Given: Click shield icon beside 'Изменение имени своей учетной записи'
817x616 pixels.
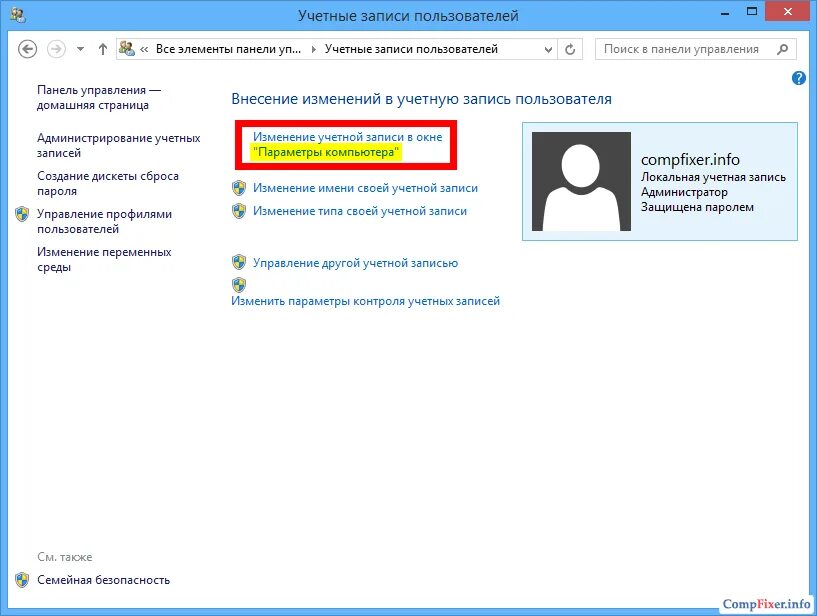Looking at the screenshot, I should tap(239, 188).
